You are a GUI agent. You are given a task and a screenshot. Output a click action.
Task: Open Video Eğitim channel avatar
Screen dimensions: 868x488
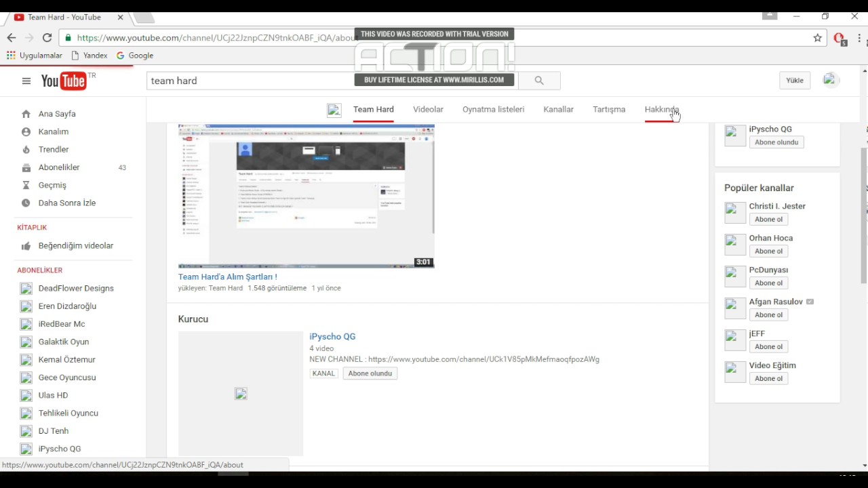(x=735, y=372)
